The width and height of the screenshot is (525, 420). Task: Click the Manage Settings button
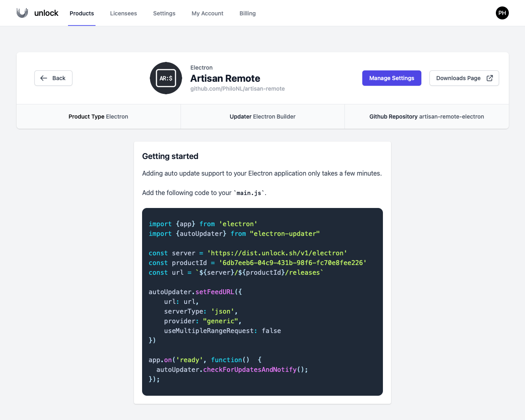coord(391,78)
